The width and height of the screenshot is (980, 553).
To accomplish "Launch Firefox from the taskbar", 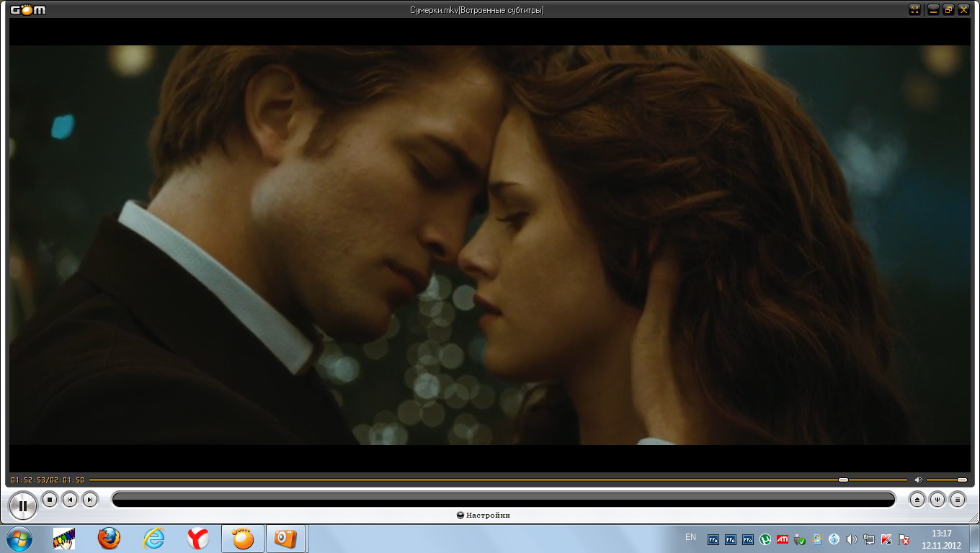I will tap(109, 539).
